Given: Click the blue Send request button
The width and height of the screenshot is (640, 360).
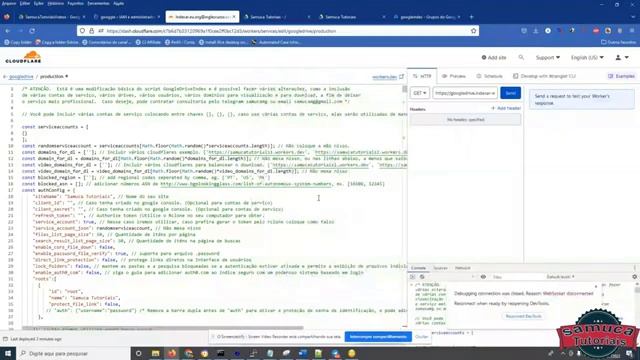Looking at the screenshot, I should [x=510, y=93].
